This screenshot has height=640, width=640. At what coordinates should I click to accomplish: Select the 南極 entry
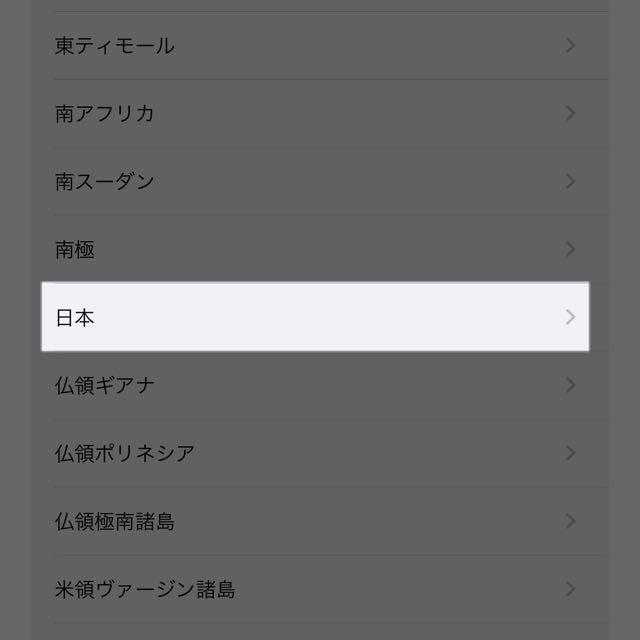pos(320,249)
